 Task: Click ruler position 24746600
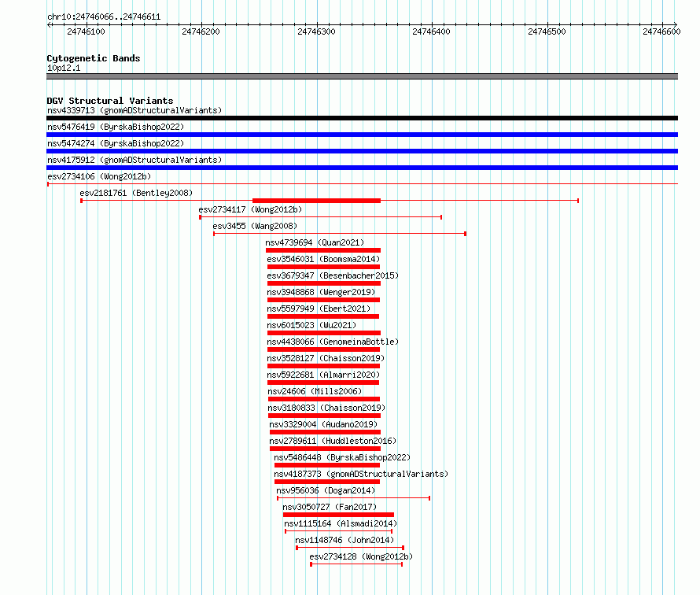(x=661, y=31)
